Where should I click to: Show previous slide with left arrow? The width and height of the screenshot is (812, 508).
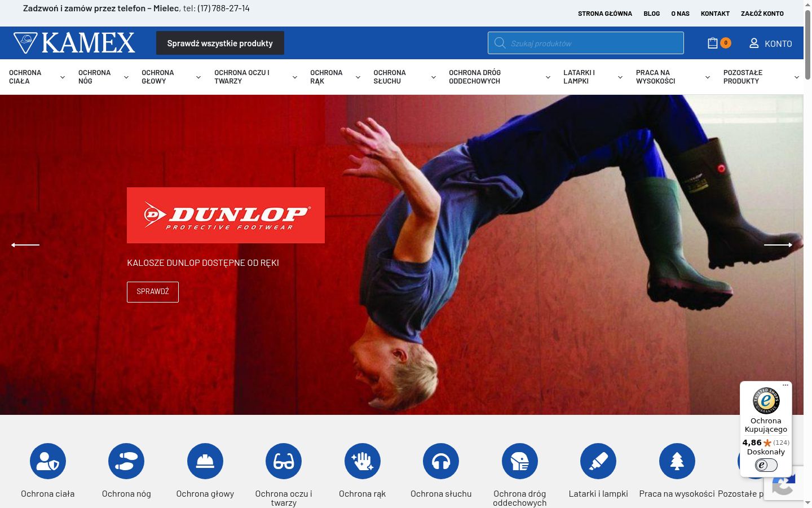click(x=25, y=245)
